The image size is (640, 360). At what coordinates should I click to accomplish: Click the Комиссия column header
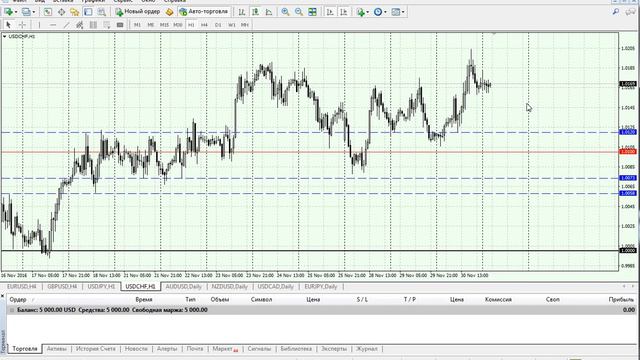[498, 300]
